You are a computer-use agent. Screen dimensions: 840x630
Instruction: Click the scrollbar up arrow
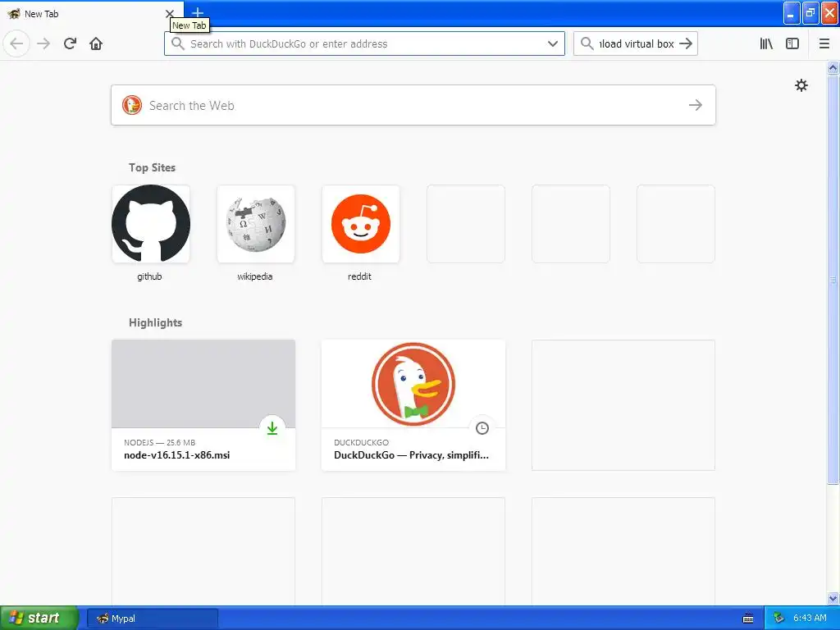click(x=833, y=67)
